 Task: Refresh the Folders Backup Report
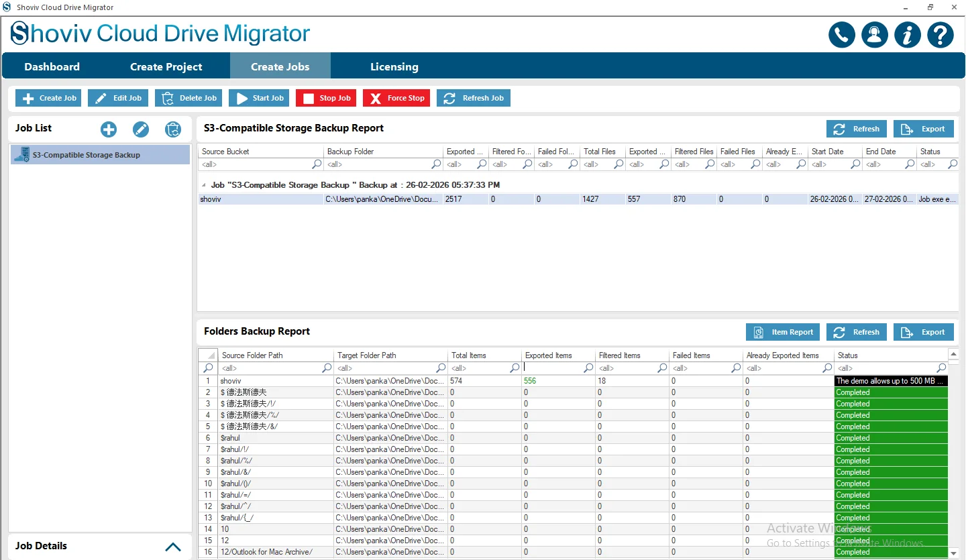[x=857, y=332]
